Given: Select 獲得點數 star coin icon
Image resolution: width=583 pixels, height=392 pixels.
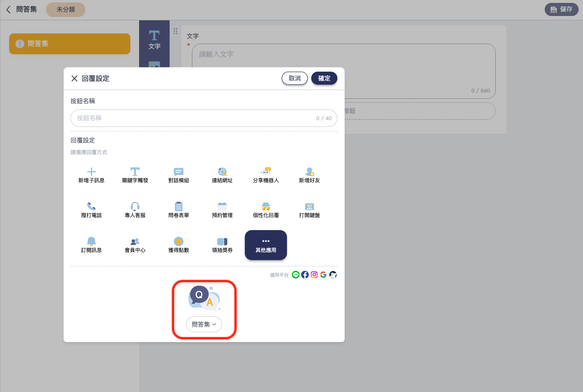Looking at the screenshot, I should [178, 242].
